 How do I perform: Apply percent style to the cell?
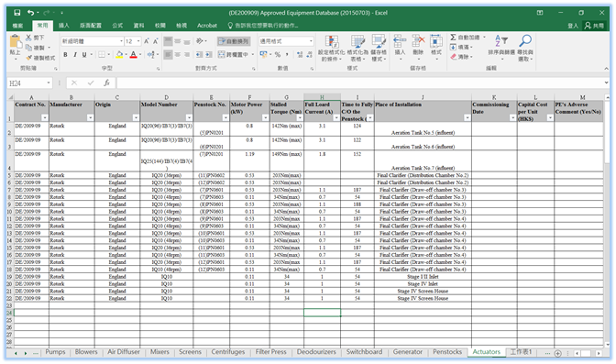(x=278, y=55)
